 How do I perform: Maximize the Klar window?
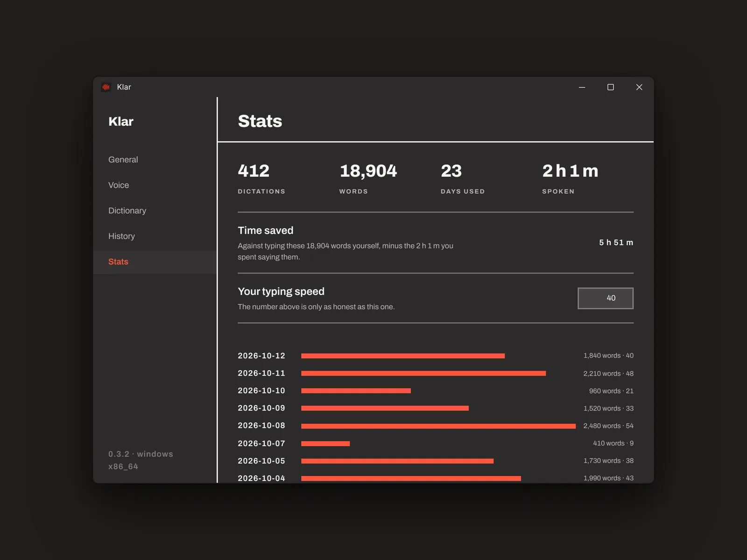tap(610, 87)
